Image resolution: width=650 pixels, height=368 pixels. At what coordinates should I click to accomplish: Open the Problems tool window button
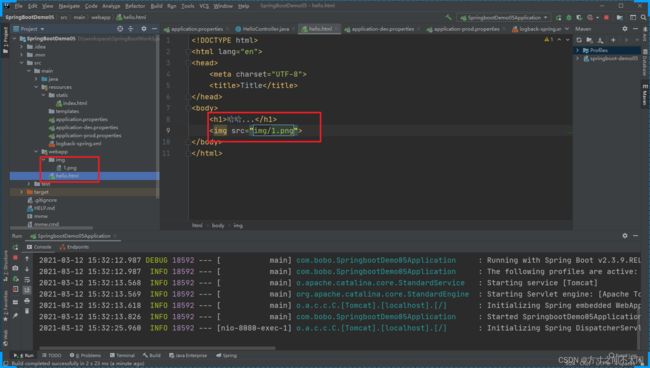coord(85,356)
